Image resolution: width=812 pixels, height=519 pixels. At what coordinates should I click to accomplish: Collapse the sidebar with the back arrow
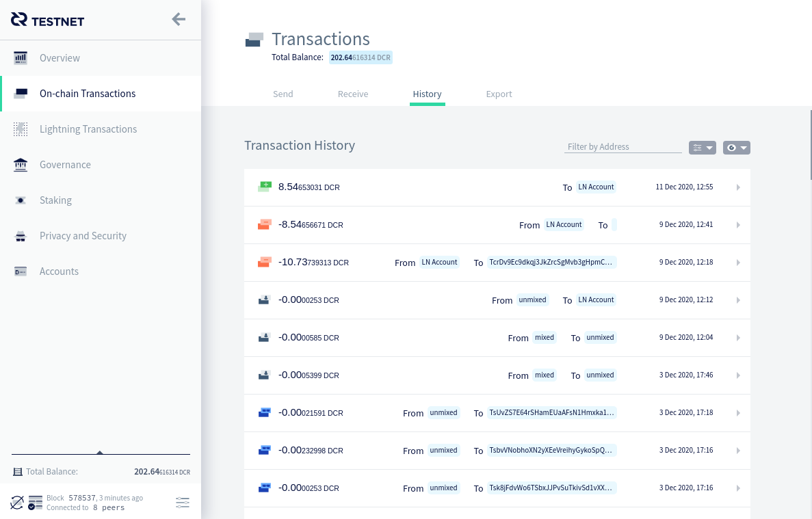coord(179,20)
